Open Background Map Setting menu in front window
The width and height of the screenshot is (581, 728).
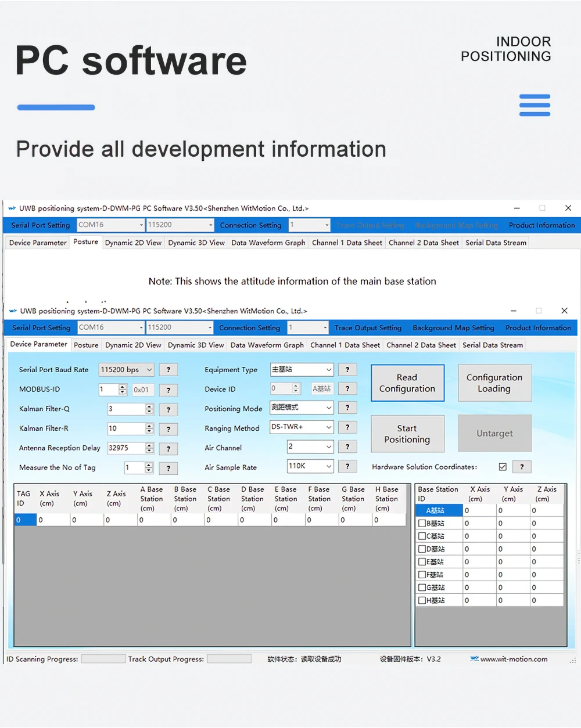pos(453,328)
